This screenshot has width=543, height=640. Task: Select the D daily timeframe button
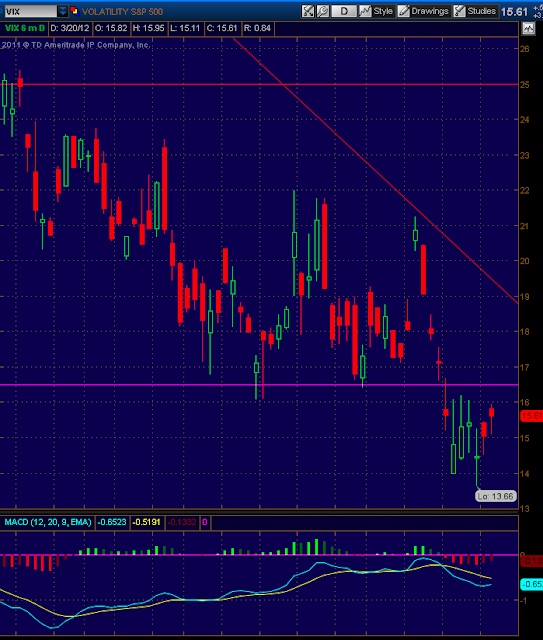tap(344, 11)
